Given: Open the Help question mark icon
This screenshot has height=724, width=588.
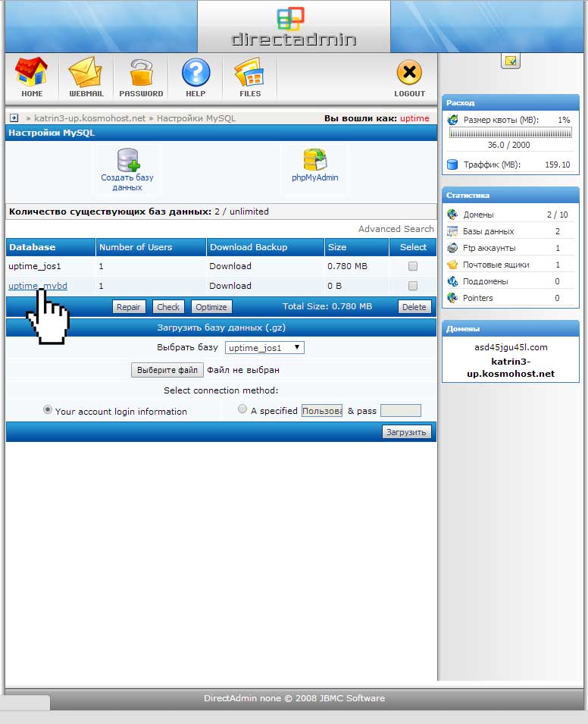Looking at the screenshot, I should 195,73.
